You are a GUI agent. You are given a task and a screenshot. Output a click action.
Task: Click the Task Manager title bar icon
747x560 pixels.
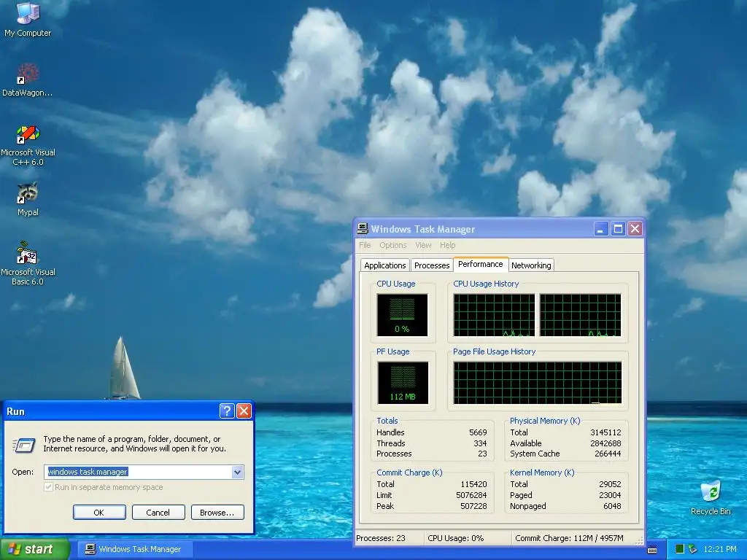(362, 229)
